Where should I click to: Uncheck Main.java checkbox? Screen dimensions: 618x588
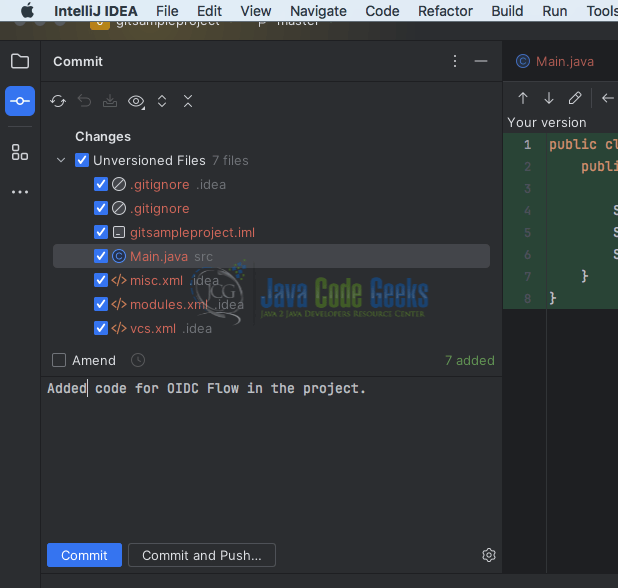click(x=101, y=256)
